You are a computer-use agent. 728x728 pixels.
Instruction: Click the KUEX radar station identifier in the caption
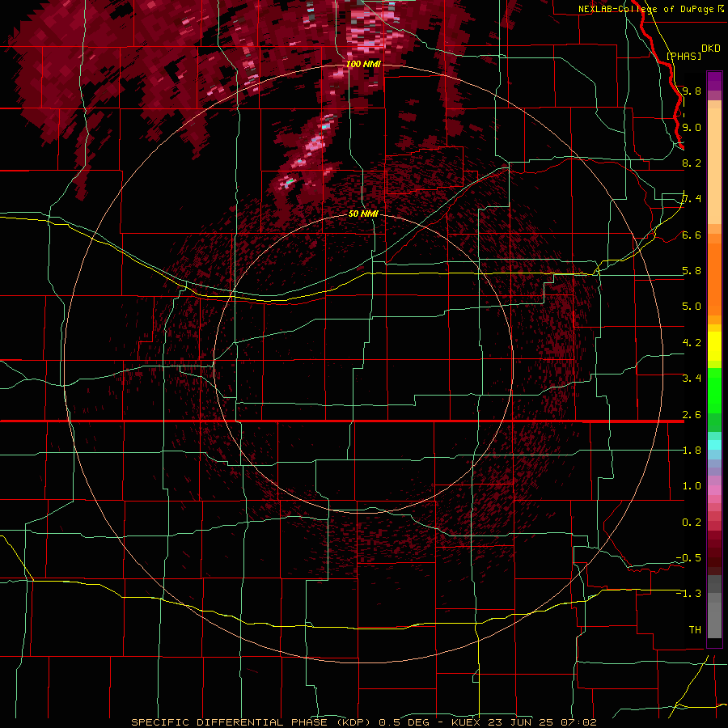click(x=466, y=722)
